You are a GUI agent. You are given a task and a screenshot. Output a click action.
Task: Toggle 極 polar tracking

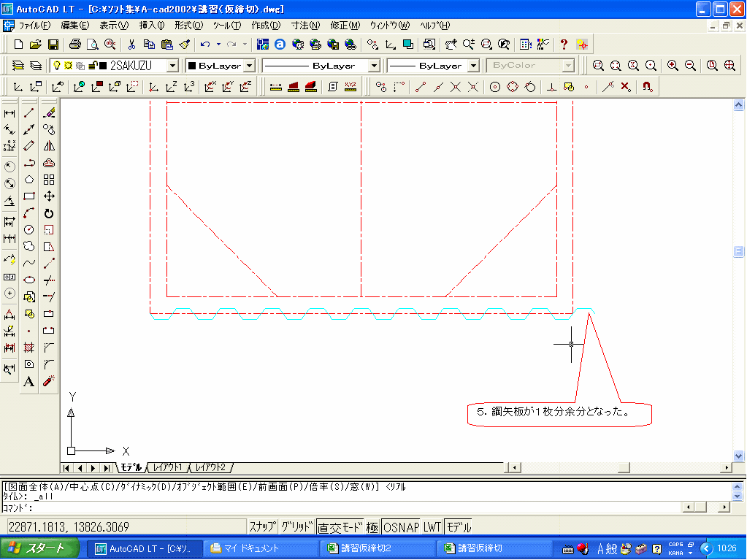pos(372,526)
